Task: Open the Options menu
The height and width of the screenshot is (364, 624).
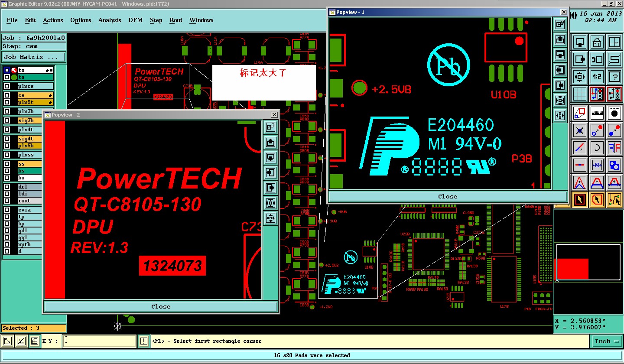Action: click(x=81, y=20)
